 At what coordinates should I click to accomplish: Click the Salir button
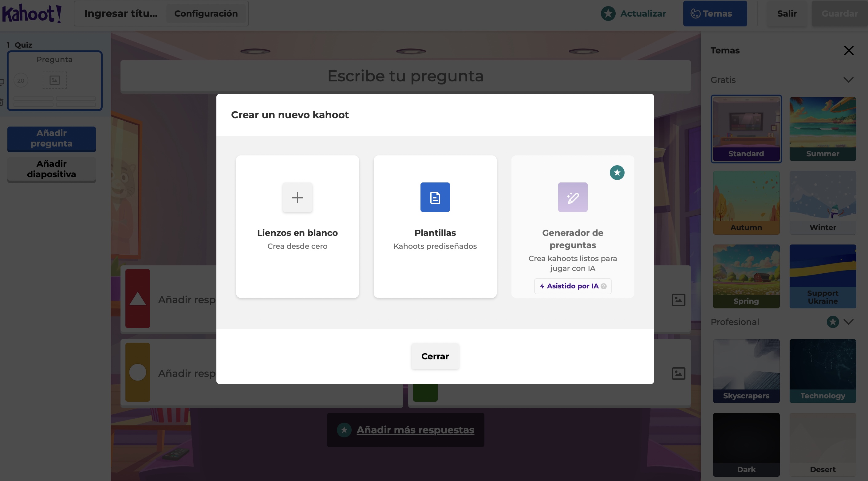coord(787,14)
